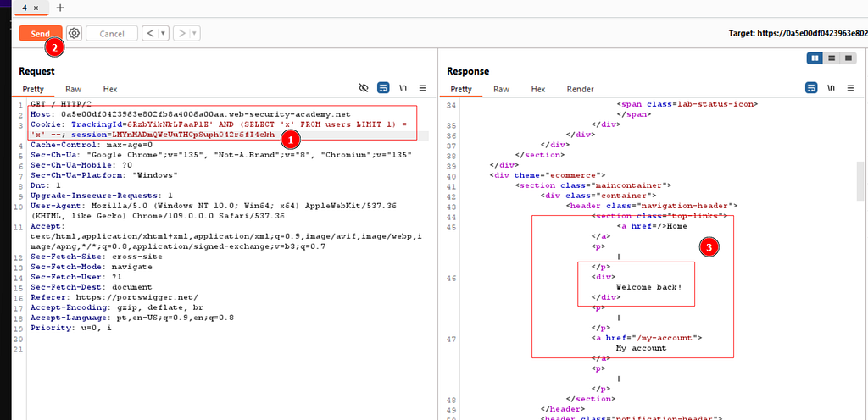The height and width of the screenshot is (420, 868).
Task: Switch Request view to Hex tab
Action: (110, 89)
